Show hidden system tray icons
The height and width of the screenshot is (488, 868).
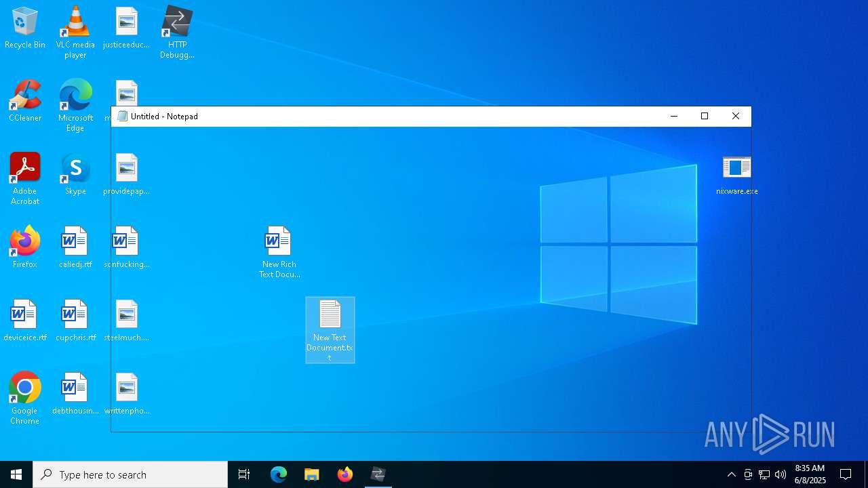coord(731,474)
